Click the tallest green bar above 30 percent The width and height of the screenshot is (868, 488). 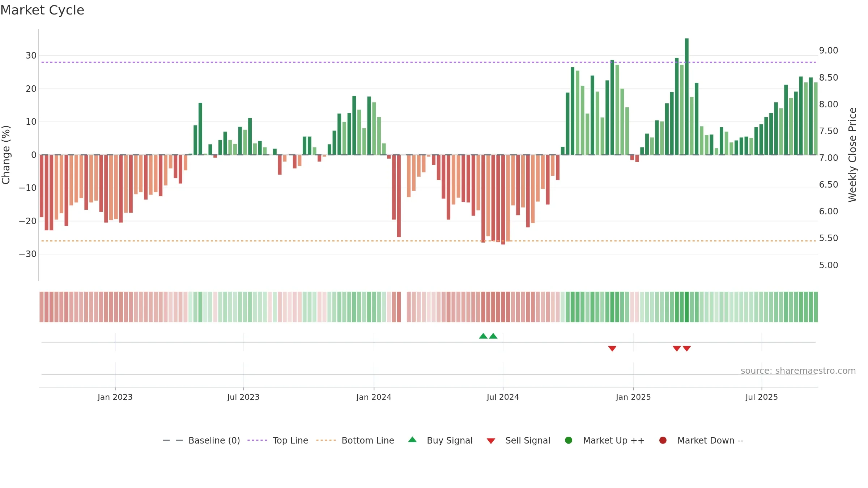click(687, 97)
